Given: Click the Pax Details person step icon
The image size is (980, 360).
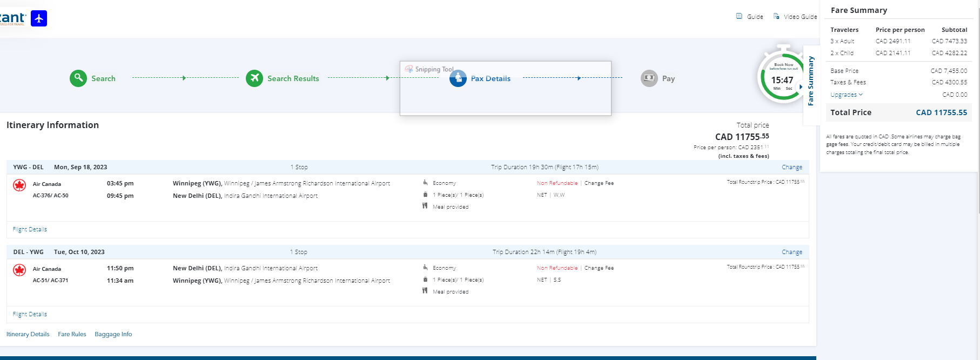Looking at the screenshot, I should (458, 78).
